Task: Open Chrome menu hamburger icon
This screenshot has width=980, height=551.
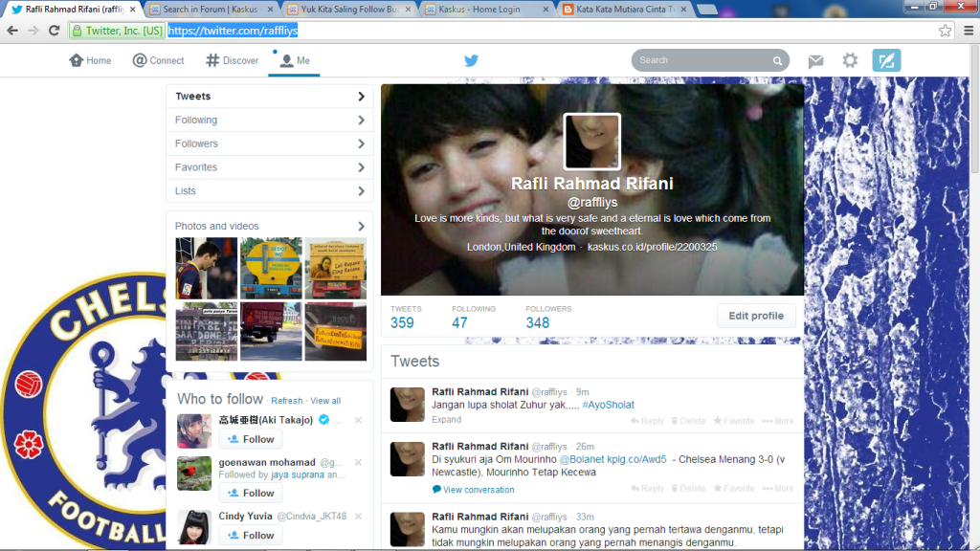Action: click(969, 31)
